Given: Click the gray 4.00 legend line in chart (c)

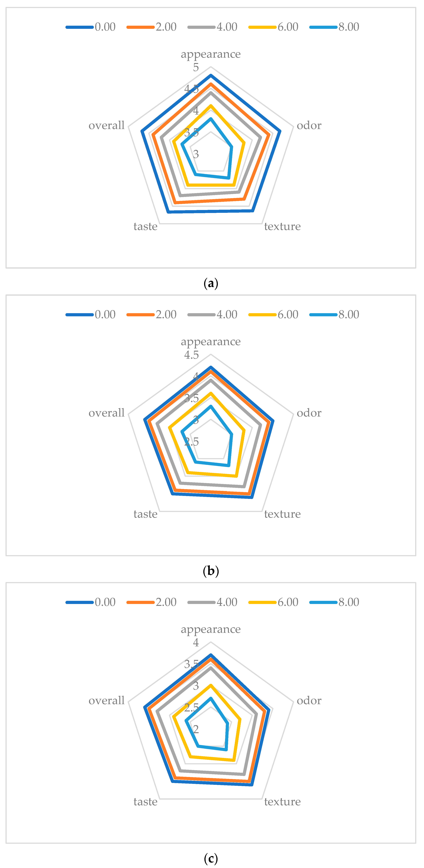Looking at the screenshot, I should 202,602.
